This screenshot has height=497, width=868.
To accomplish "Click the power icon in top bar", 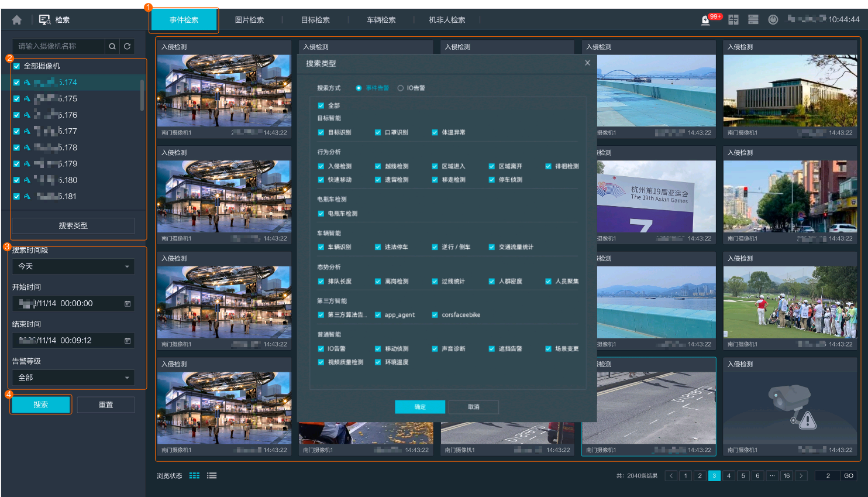I will click(773, 20).
